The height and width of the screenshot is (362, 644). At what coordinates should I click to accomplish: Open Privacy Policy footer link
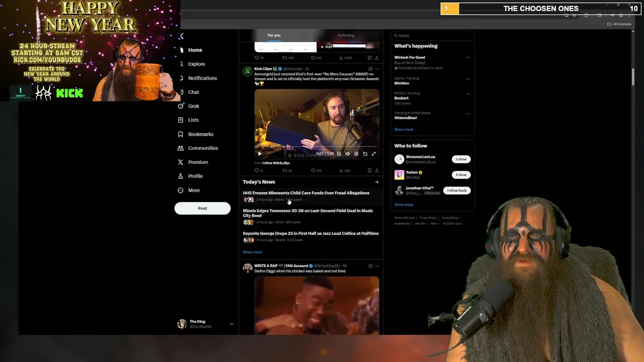(x=428, y=218)
